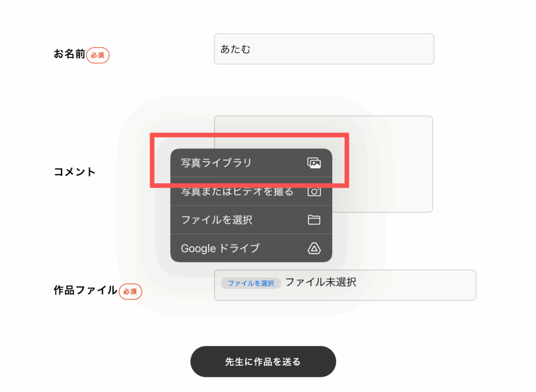
Task: Pick ファイルを選択 in the popup menu
Action: coord(217,220)
